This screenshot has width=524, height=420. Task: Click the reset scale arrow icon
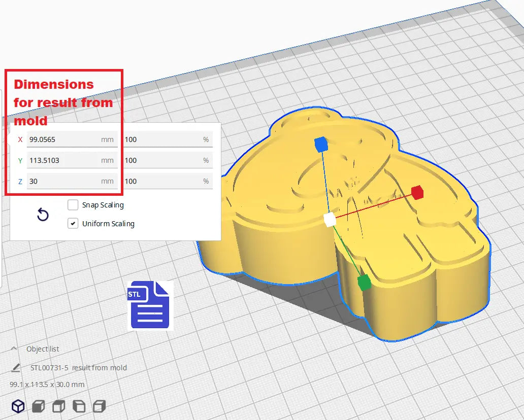pyautogui.click(x=43, y=215)
